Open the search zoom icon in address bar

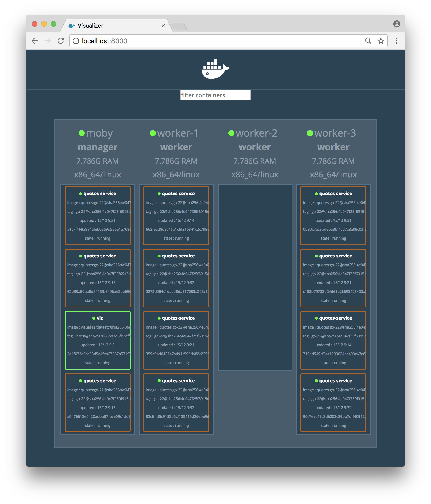(368, 41)
